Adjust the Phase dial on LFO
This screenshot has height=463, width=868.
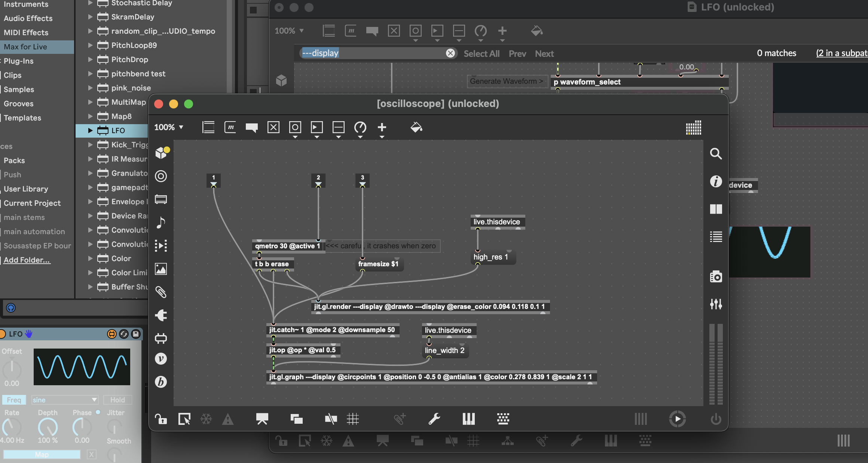[82, 427]
